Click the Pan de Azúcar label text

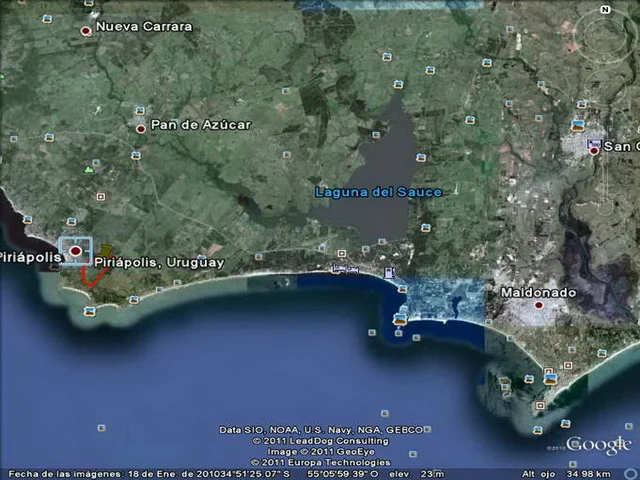pyautogui.click(x=200, y=125)
